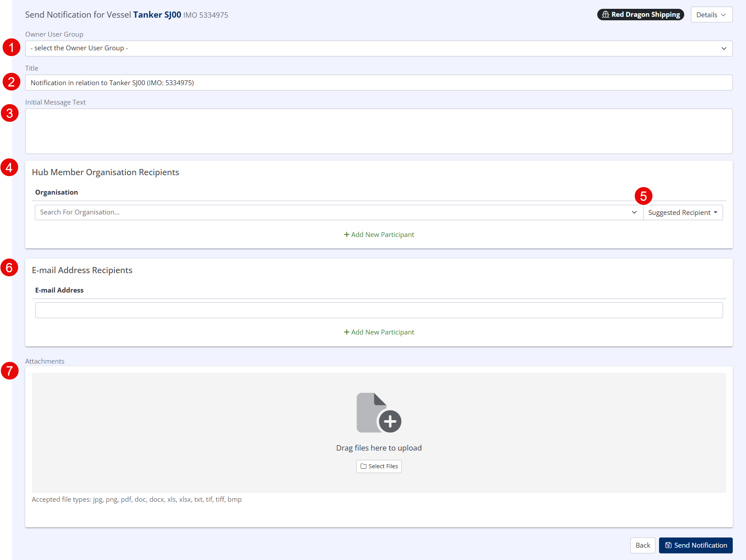Focus the Initial Message Text area
This screenshot has height=560, width=746.
378,132
